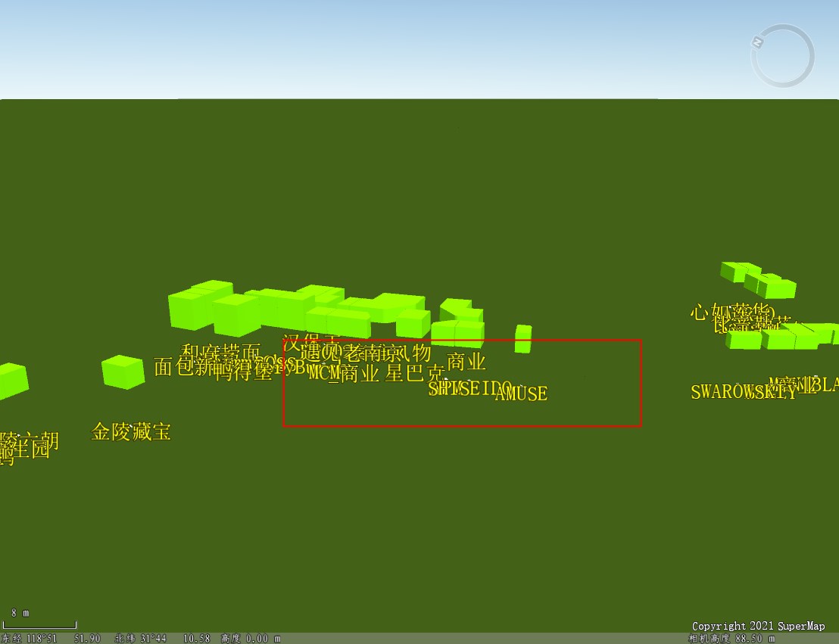Click the 8 m scale bar
This screenshot has width=839, height=644.
point(39,624)
